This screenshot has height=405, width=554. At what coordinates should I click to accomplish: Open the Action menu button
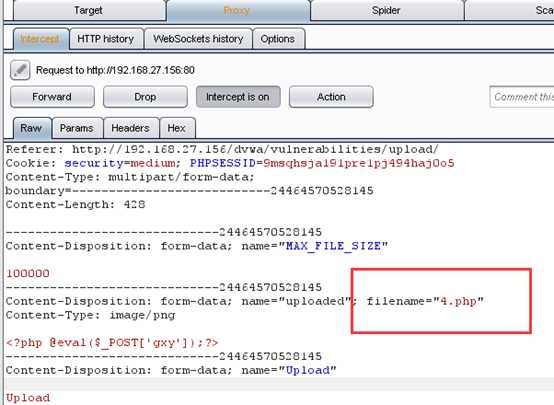pyautogui.click(x=331, y=96)
